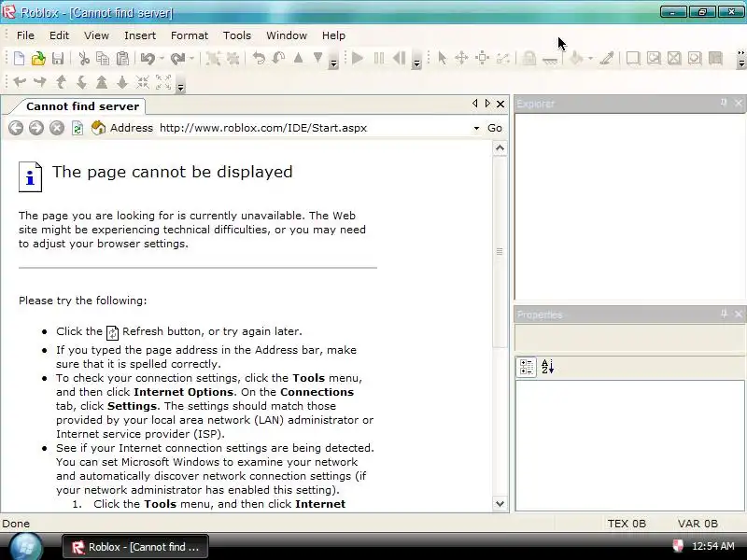The height and width of the screenshot is (560, 747).
Task: Click the Reset rewind button
Action: pos(400,59)
